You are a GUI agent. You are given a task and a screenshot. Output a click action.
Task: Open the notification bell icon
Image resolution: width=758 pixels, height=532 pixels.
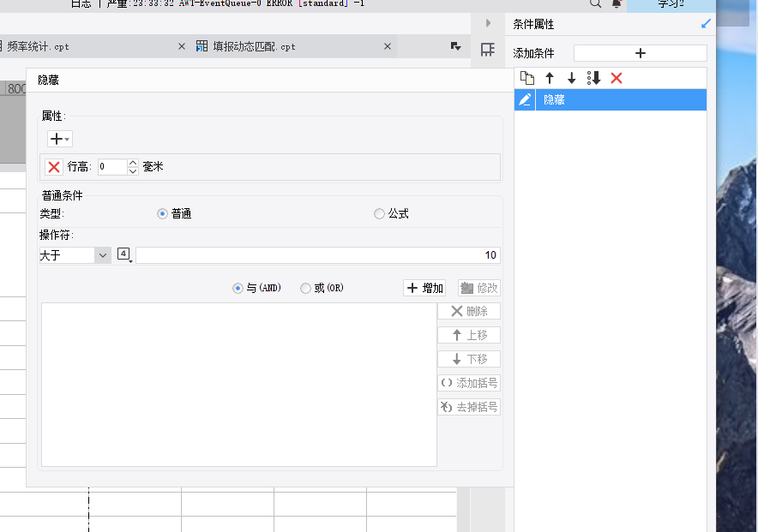(x=617, y=3)
